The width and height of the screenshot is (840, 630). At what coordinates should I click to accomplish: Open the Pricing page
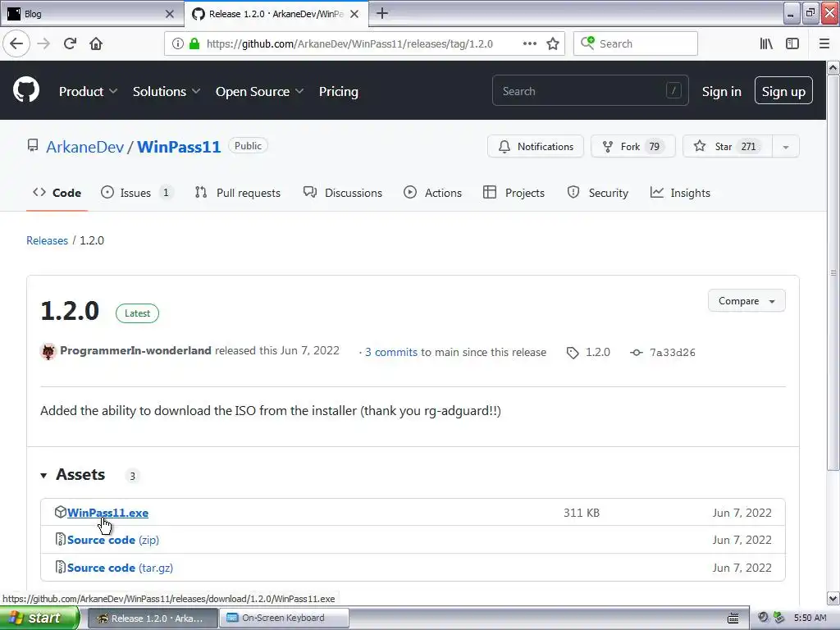(339, 92)
